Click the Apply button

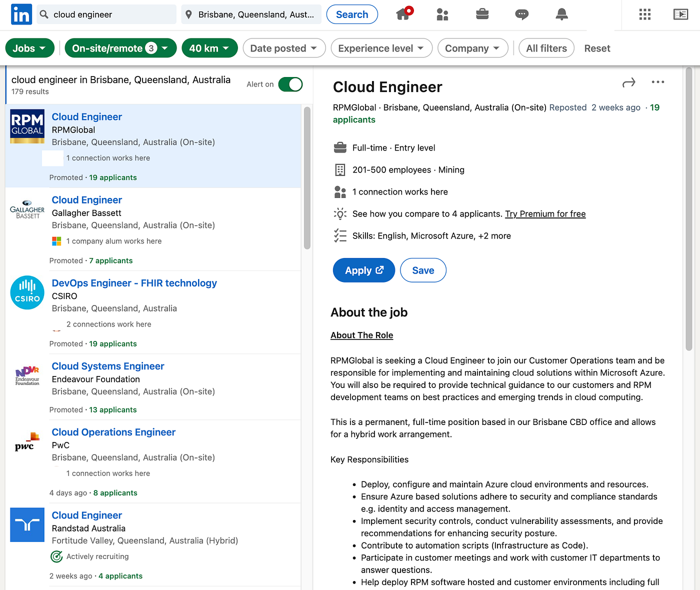pyautogui.click(x=363, y=270)
